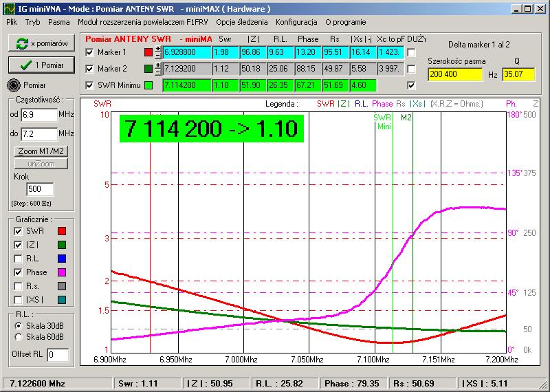Image resolution: width=550 pixels, height=392 pixels.
Task: Uncheck the Marker 1 checkbox
Action: [89, 52]
